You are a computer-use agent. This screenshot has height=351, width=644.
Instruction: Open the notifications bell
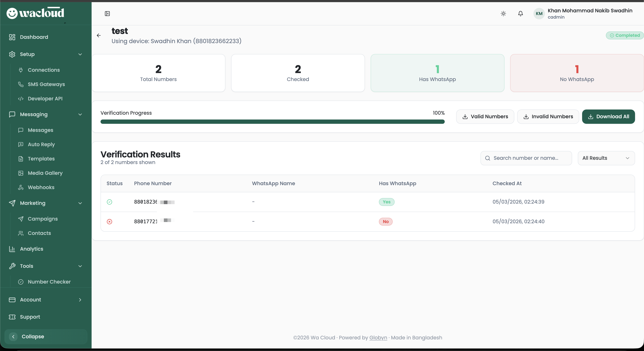[521, 13]
